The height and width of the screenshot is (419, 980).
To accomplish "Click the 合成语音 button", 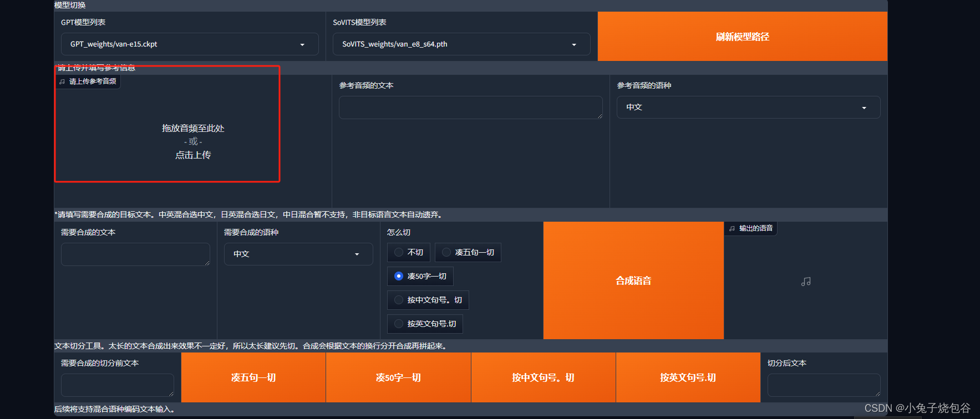I will coord(633,280).
